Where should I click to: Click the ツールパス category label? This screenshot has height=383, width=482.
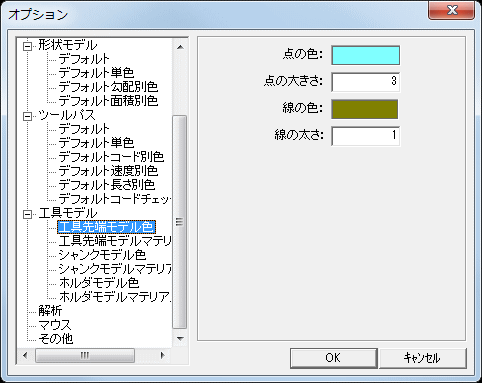pos(67,115)
